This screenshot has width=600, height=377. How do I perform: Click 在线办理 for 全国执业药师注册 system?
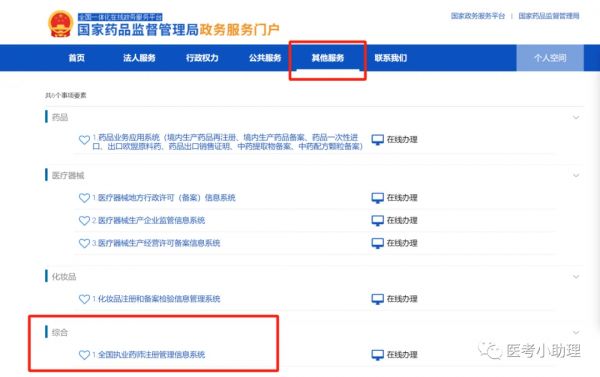(402, 355)
